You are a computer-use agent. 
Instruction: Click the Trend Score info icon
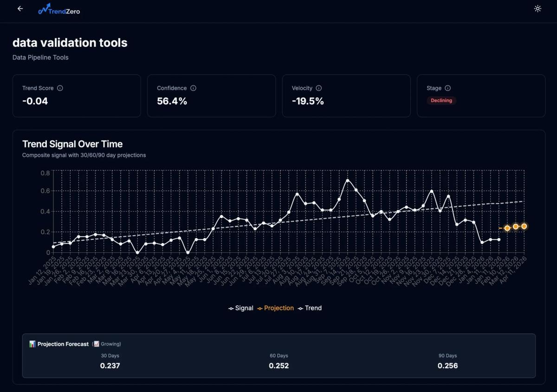[x=60, y=88]
